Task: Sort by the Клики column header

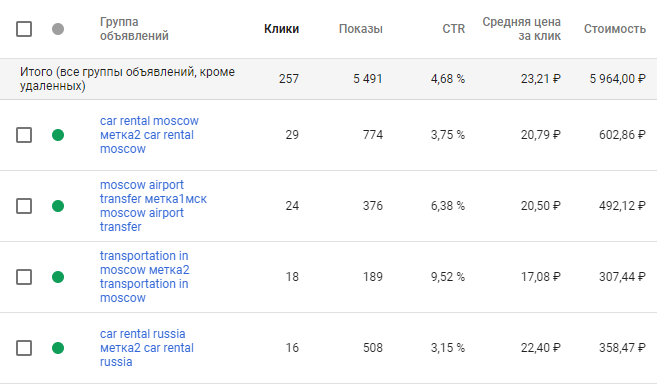Action: [x=281, y=29]
